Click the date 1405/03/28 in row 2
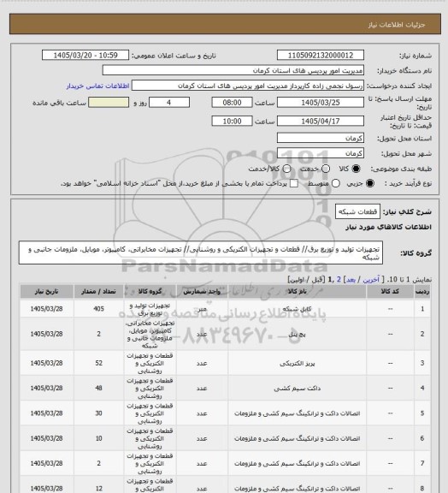The height and width of the screenshot is (493, 448). pyautogui.click(x=46, y=334)
